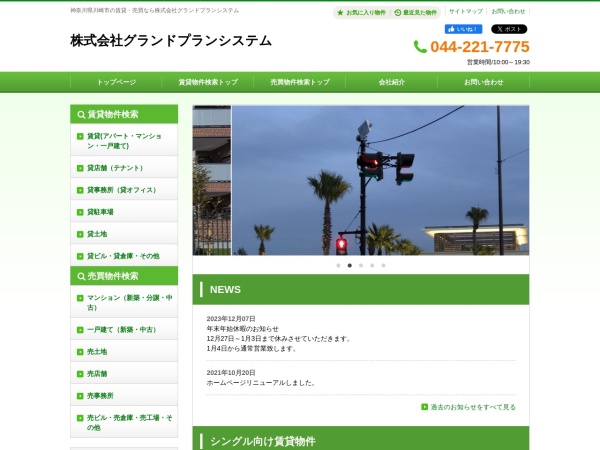Click the Facebook いいね! button

point(463,29)
